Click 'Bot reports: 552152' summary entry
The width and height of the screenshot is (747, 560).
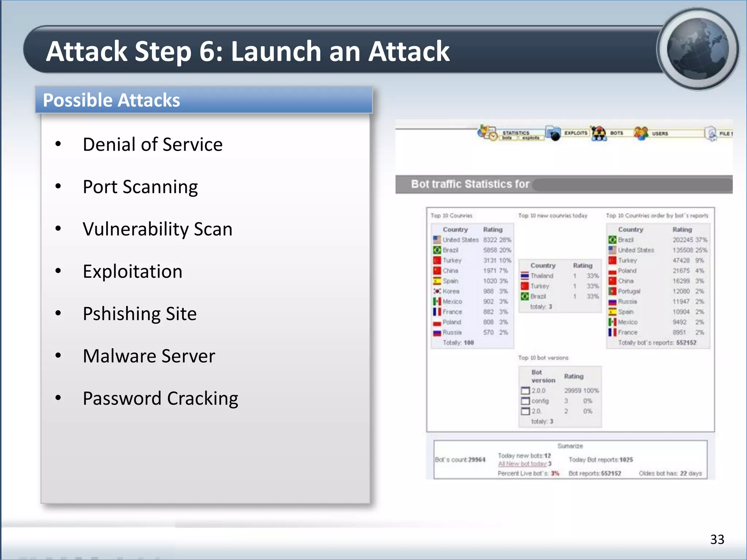(595, 473)
